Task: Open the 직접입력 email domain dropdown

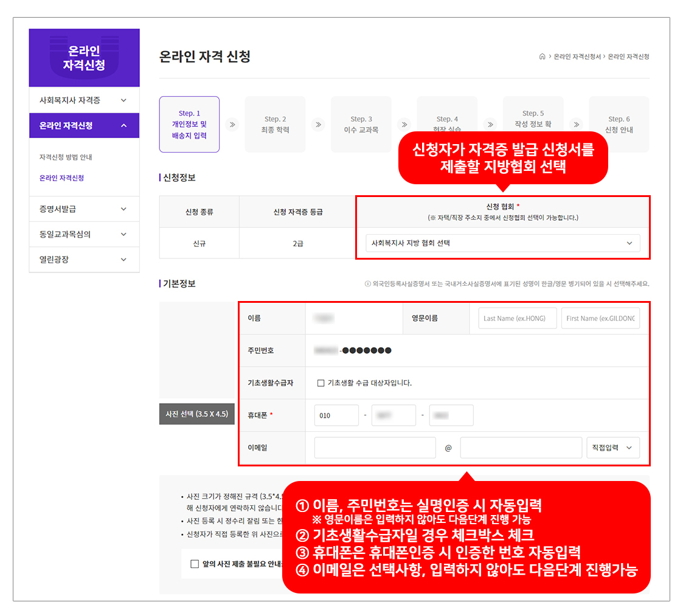Action: click(x=613, y=448)
